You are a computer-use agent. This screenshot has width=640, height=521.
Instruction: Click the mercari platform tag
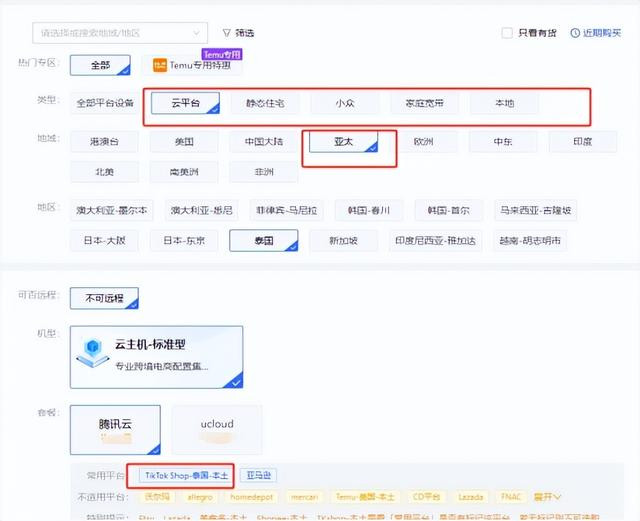[304, 497]
